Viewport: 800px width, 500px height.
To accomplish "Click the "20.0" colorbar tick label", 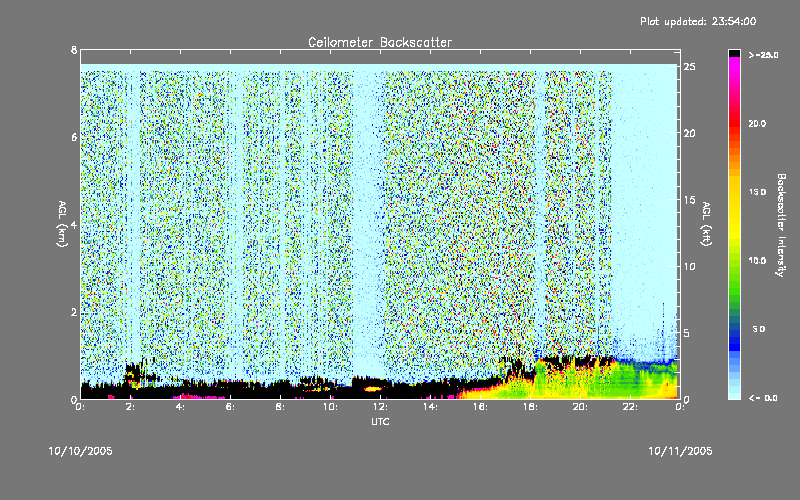I will [757, 123].
